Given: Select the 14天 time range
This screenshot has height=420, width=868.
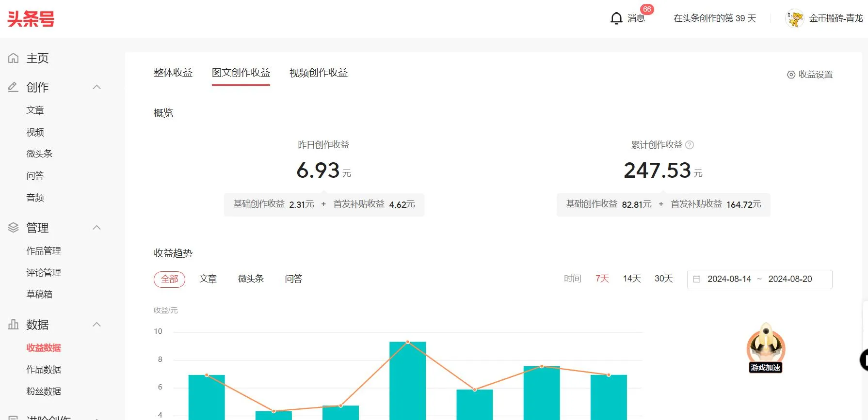Looking at the screenshot, I should (x=632, y=279).
